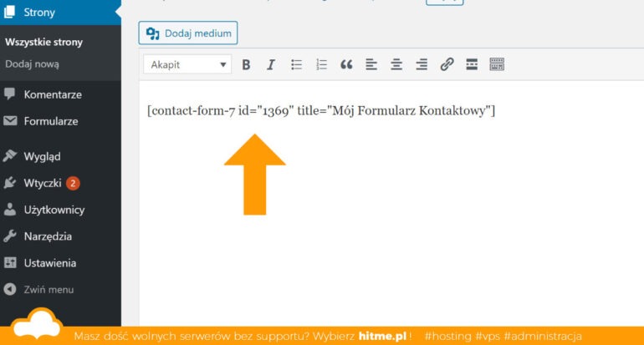Image resolution: width=644 pixels, height=345 pixels.
Task: Toggle the toolbar kitchen sink
Action: [497, 64]
